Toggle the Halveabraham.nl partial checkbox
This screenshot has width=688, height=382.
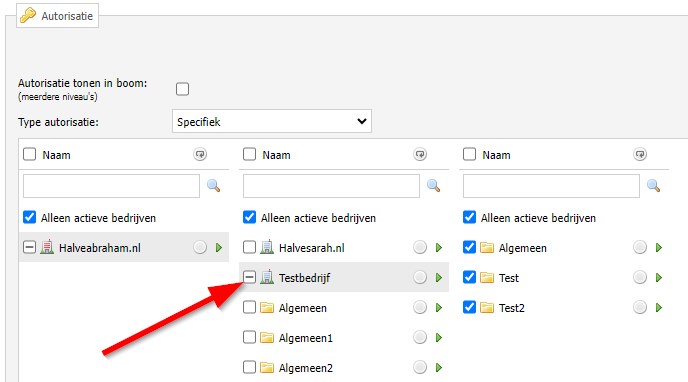(x=29, y=247)
